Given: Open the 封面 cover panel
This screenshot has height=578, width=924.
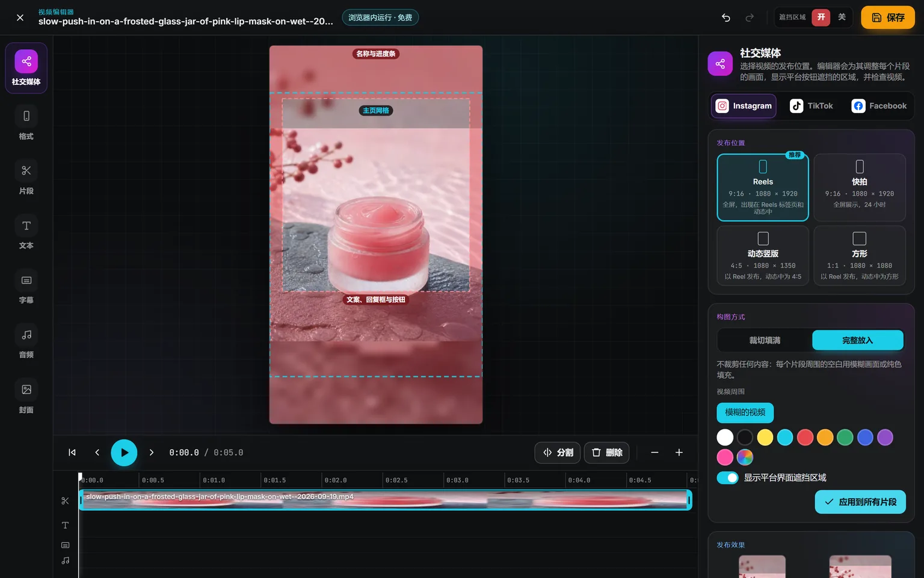Looking at the screenshot, I should [26, 397].
